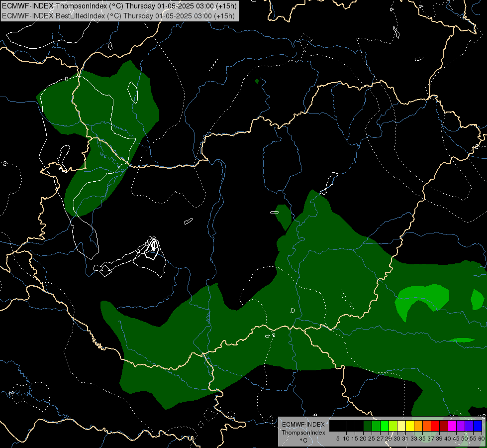Click legend tick value 45
487x448 pixels.
point(456,439)
